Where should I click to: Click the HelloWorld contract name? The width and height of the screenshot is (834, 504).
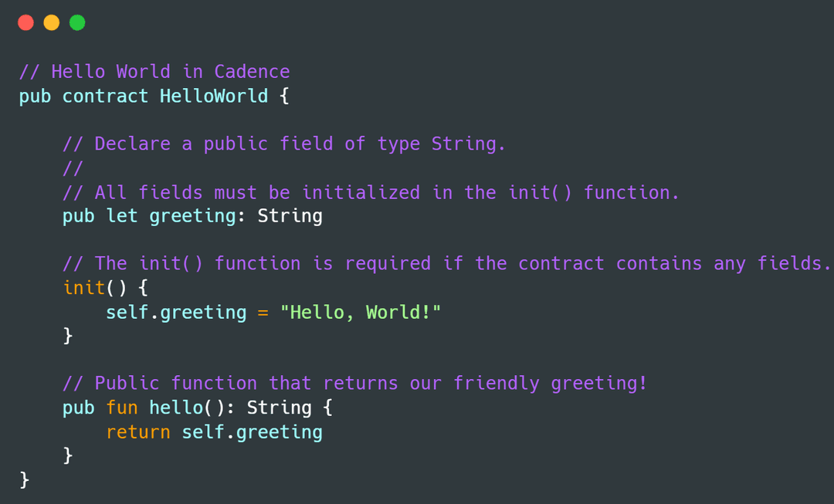tap(214, 96)
